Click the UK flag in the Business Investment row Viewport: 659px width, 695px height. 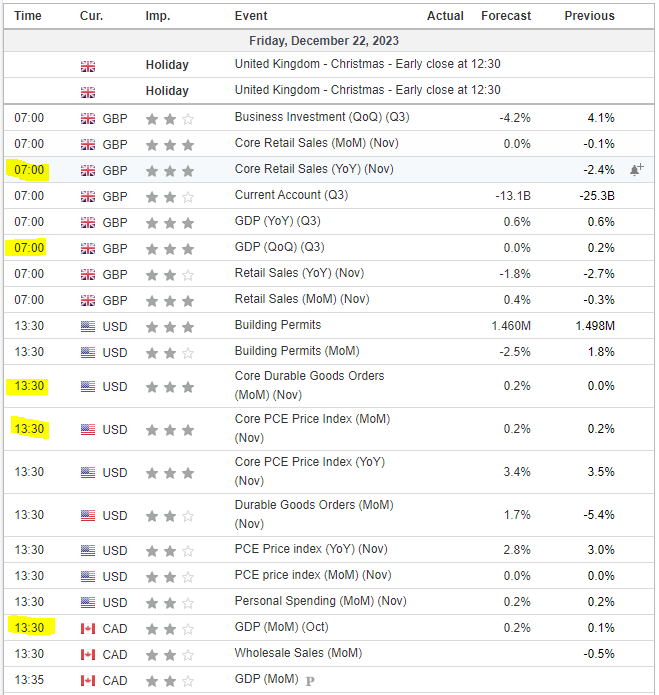click(88, 118)
